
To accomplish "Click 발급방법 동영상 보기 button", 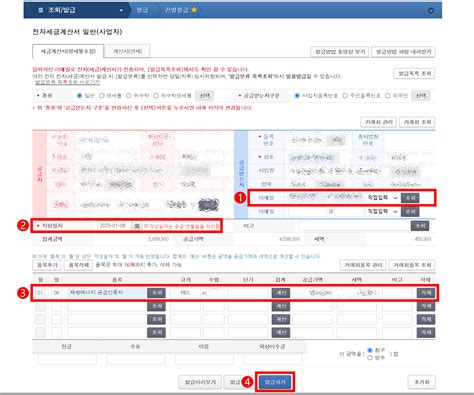I will coord(340,52).
